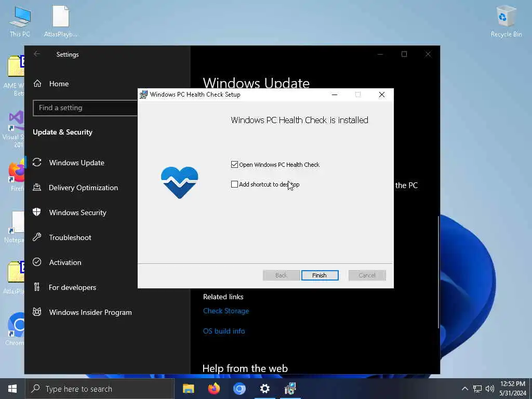
Task: Maximize the Settings window
Action: (x=404, y=54)
